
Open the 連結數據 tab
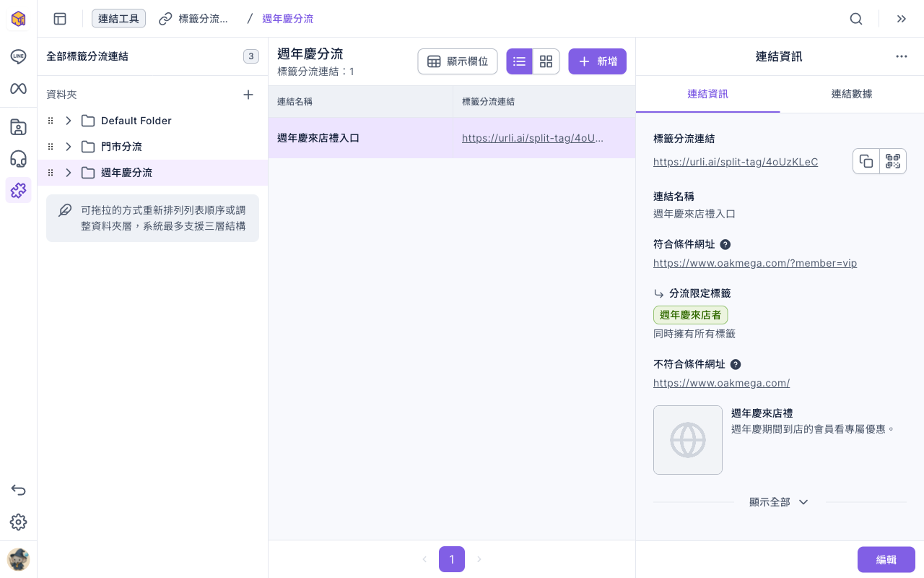(x=852, y=94)
